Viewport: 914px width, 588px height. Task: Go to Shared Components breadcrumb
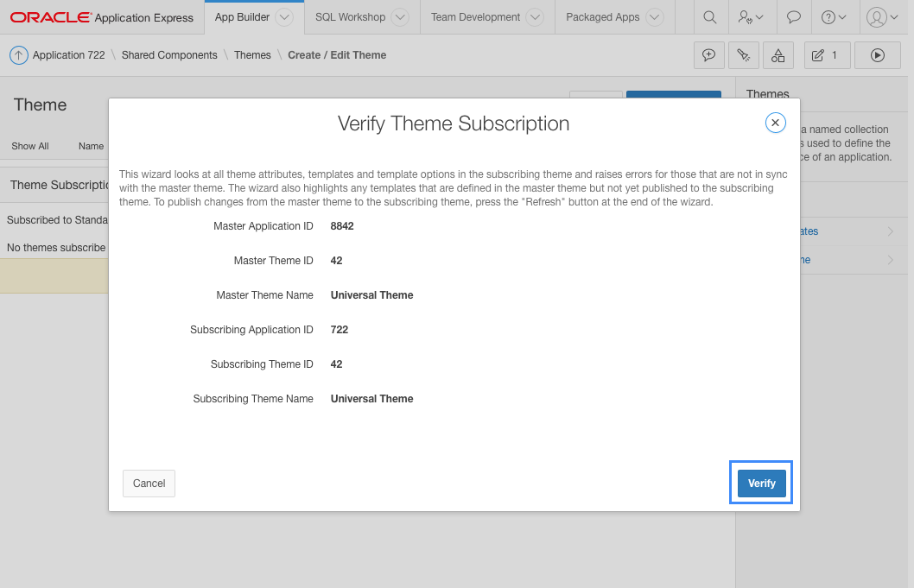[169, 55]
